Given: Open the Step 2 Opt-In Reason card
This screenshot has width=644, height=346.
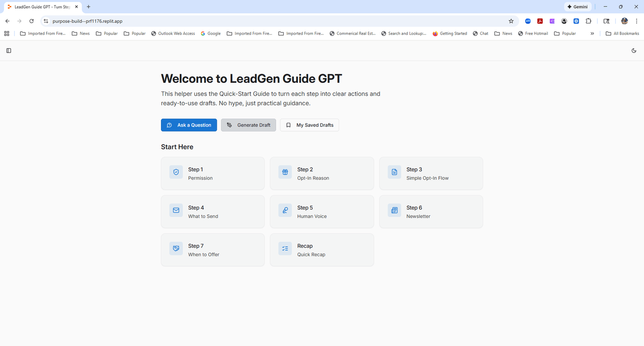Looking at the screenshot, I should pos(322,173).
